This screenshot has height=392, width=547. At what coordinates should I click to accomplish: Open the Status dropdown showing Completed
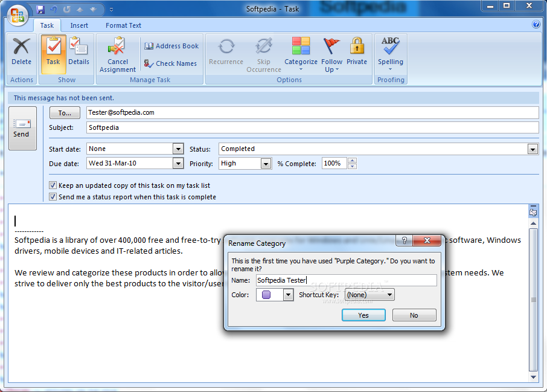point(533,149)
